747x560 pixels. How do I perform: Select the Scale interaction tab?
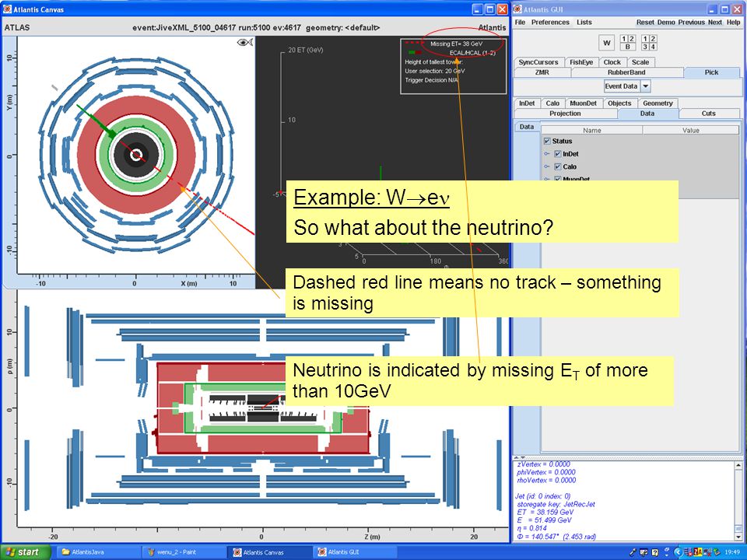(x=640, y=62)
